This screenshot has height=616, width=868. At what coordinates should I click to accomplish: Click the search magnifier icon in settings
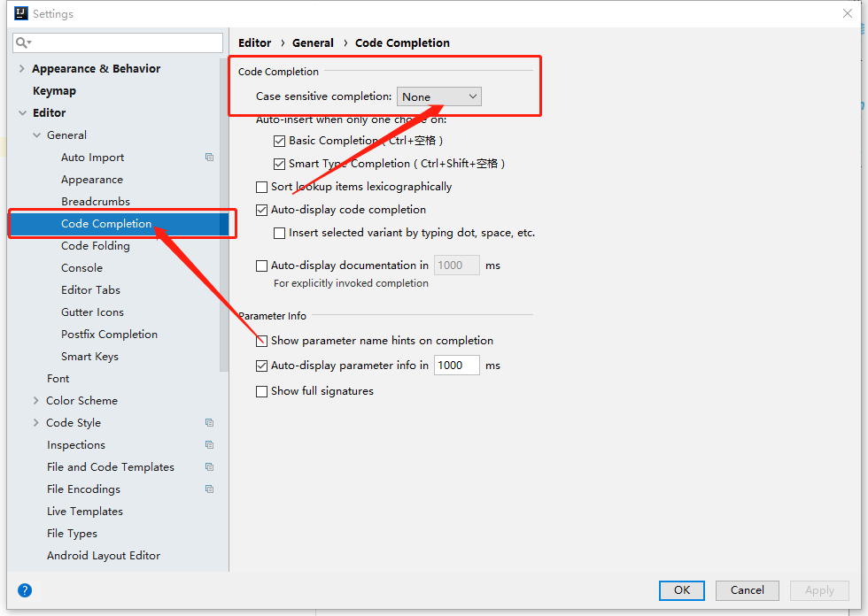click(22, 42)
